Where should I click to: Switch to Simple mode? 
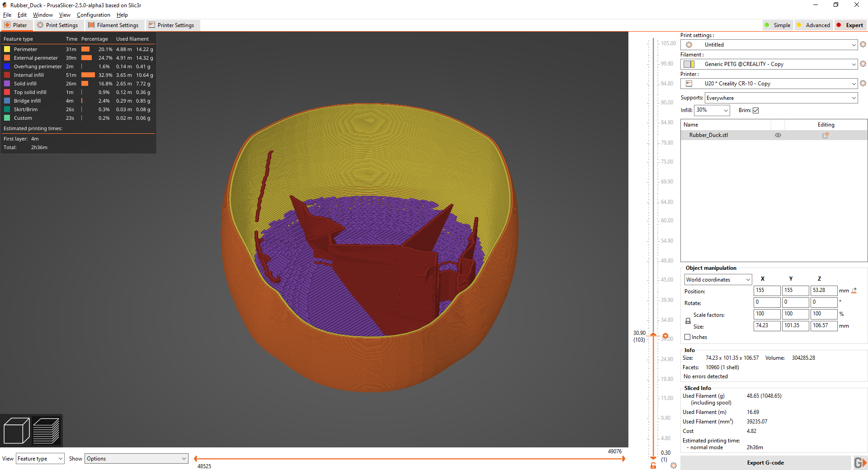coord(778,25)
